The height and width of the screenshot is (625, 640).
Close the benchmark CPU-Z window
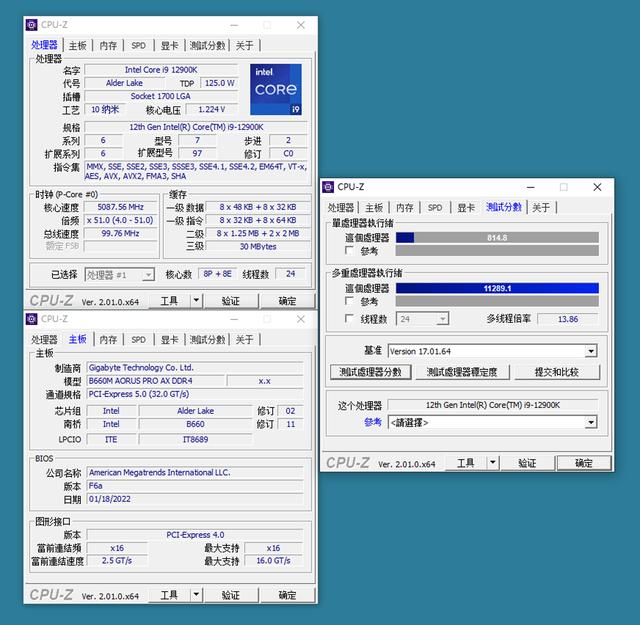pos(597,187)
